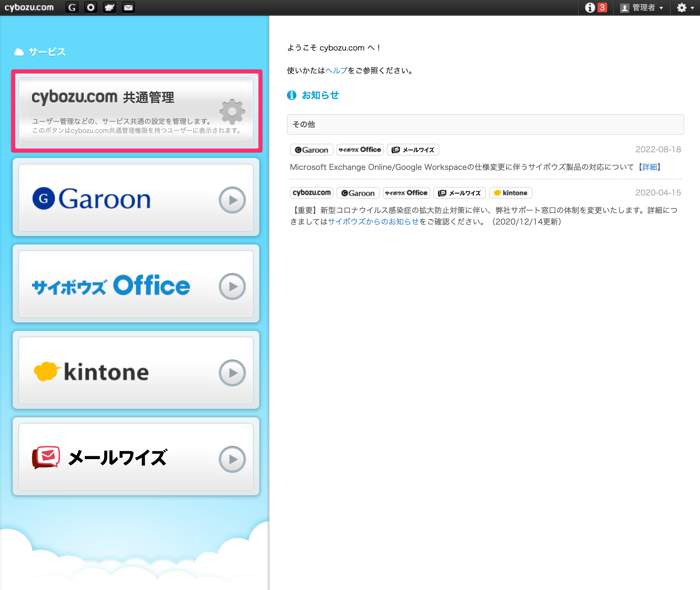
Task: Click the play arrow on サイボウズ Office card
Action: pyautogui.click(x=232, y=286)
